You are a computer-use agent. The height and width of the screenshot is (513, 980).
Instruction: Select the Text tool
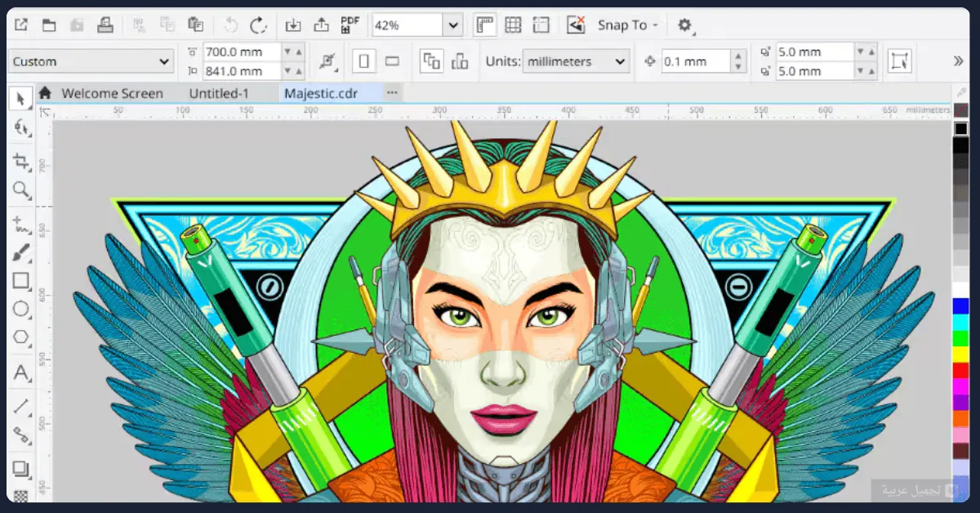click(21, 372)
